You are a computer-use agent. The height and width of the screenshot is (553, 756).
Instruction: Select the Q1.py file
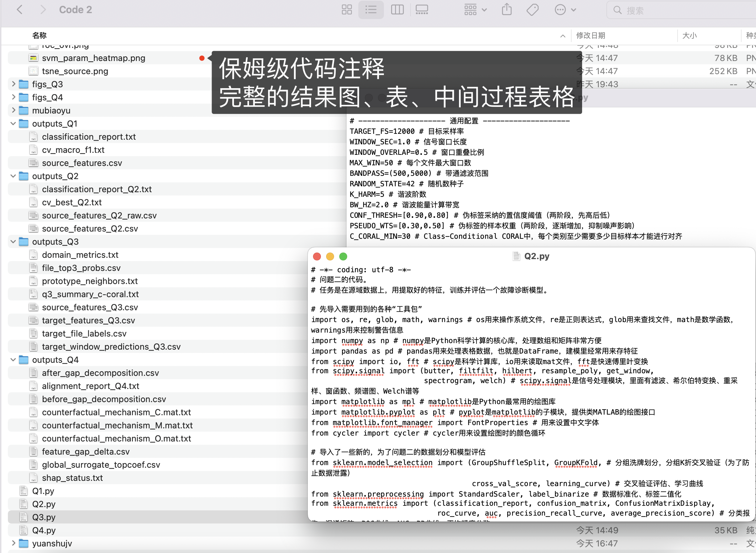tap(43, 491)
